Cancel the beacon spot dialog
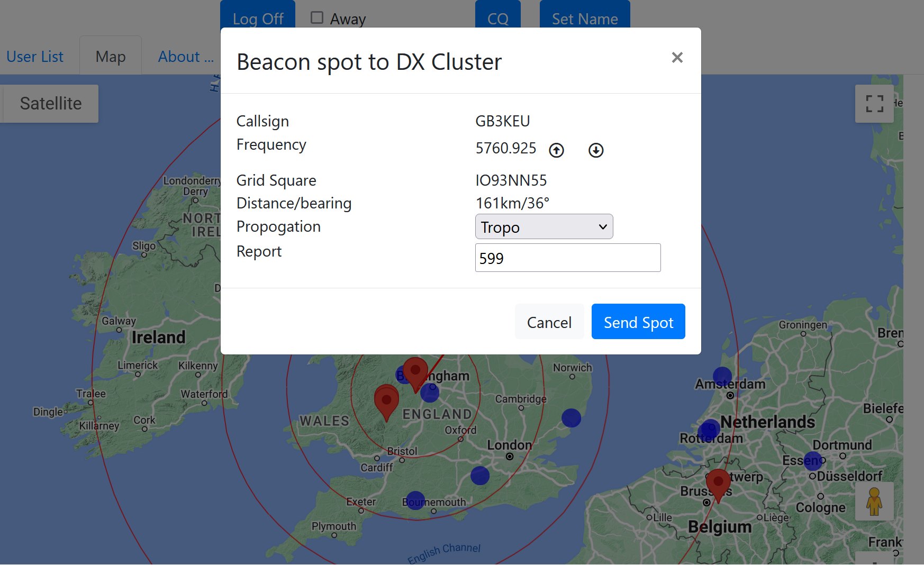924x565 pixels. point(549,322)
